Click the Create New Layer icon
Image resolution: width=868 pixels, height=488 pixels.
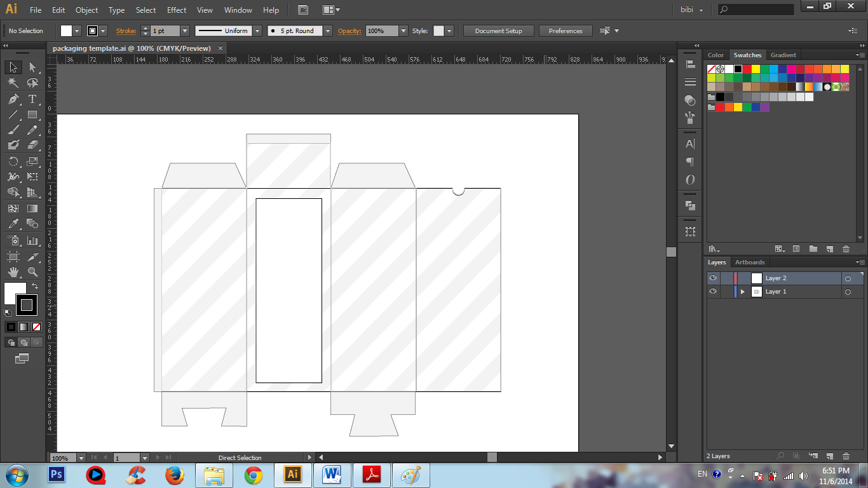pyautogui.click(x=830, y=456)
